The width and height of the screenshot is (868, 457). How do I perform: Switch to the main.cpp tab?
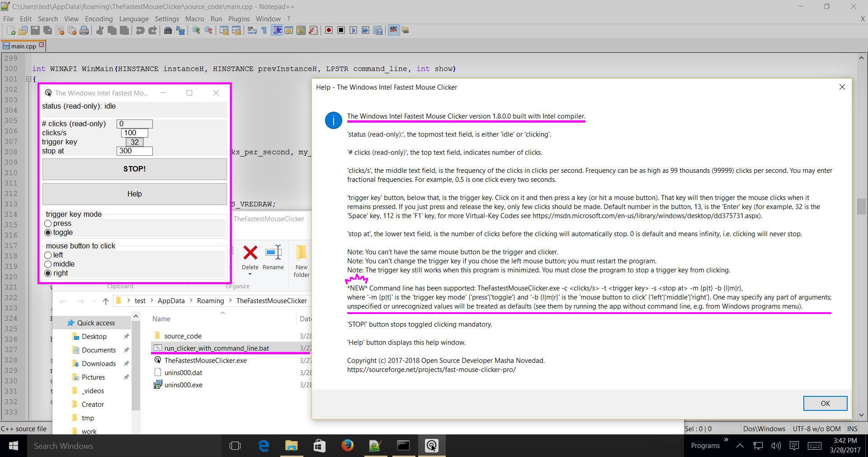[x=24, y=46]
